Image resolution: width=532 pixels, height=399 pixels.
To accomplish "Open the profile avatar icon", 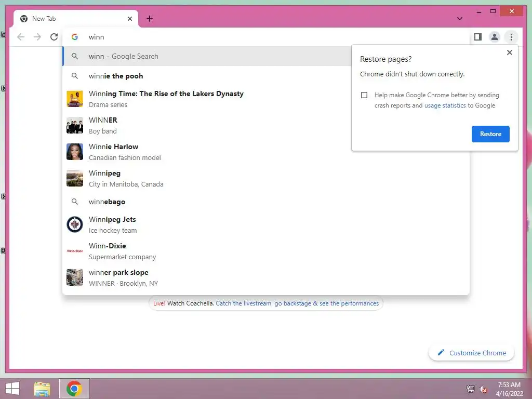I will coord(495,37).
